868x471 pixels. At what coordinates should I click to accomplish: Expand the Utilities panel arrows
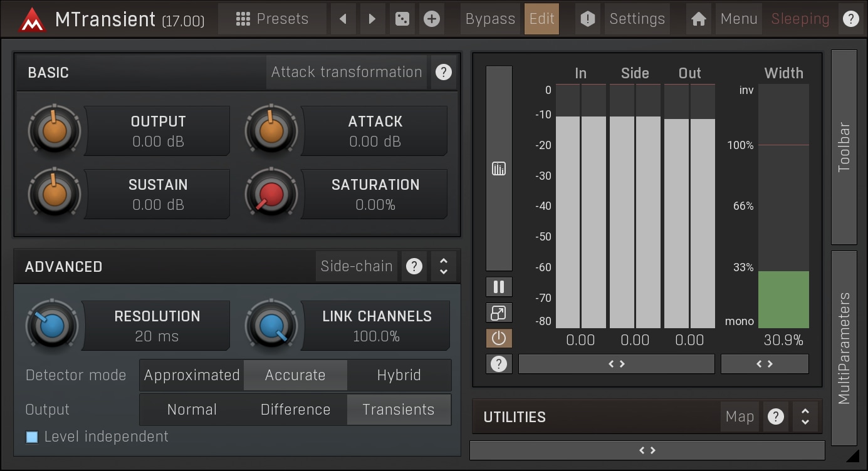tap(805, 417)
